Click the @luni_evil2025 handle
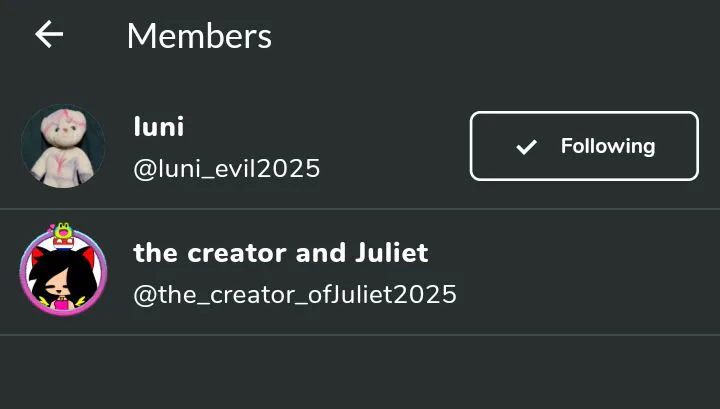Screen dimensions: 720x409 pyautogui.click(x=227, y=168)
